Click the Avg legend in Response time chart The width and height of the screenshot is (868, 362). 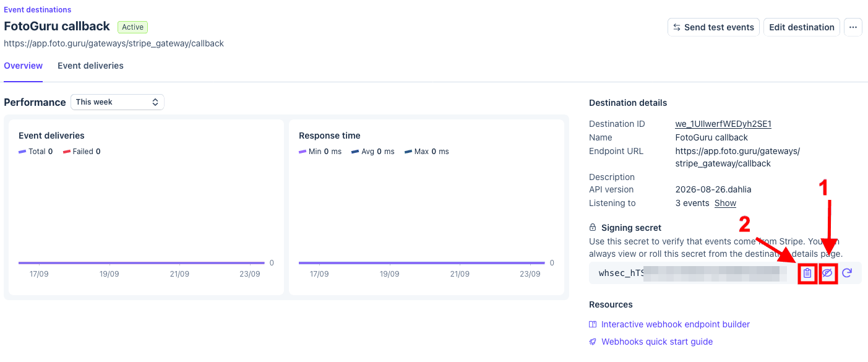[373, 152]
